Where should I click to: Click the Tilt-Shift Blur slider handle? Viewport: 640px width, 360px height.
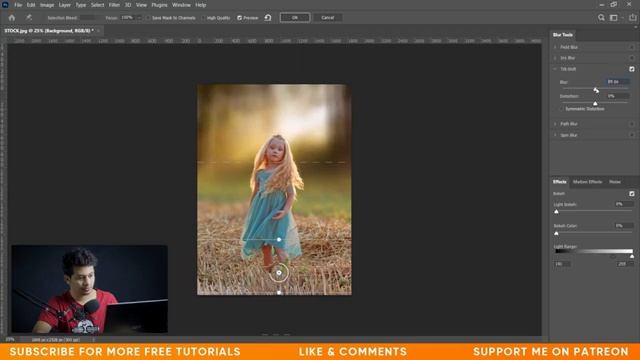(x=596, y=90)
